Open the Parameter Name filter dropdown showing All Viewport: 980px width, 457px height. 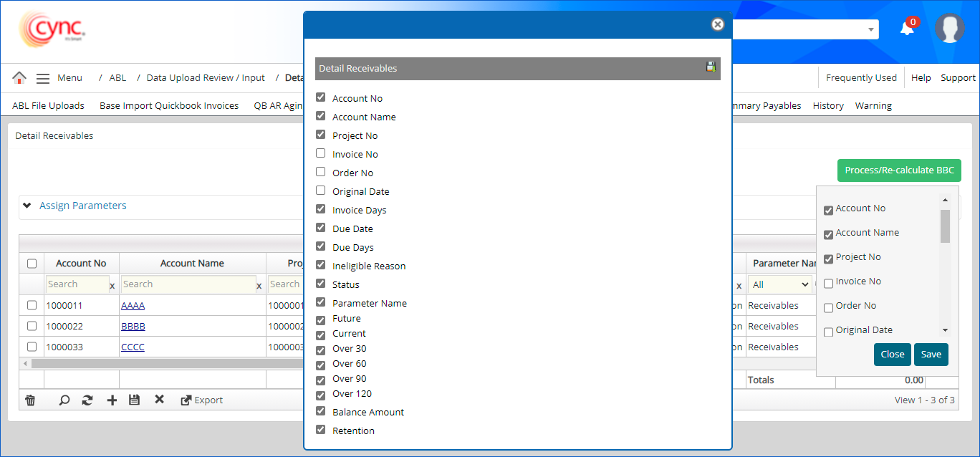click(x=780, y=284)
